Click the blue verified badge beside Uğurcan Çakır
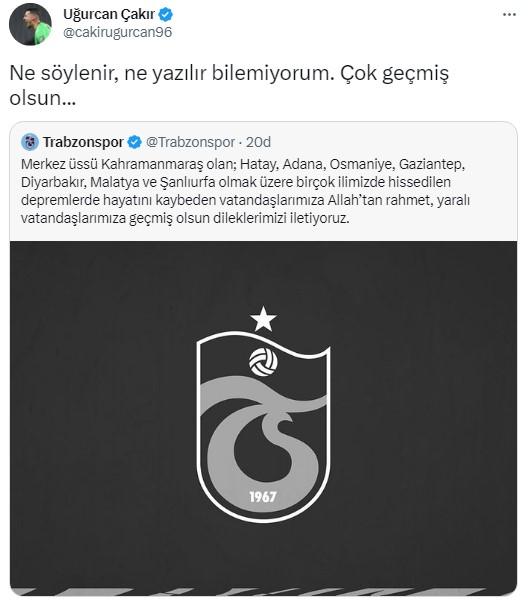 166,15
